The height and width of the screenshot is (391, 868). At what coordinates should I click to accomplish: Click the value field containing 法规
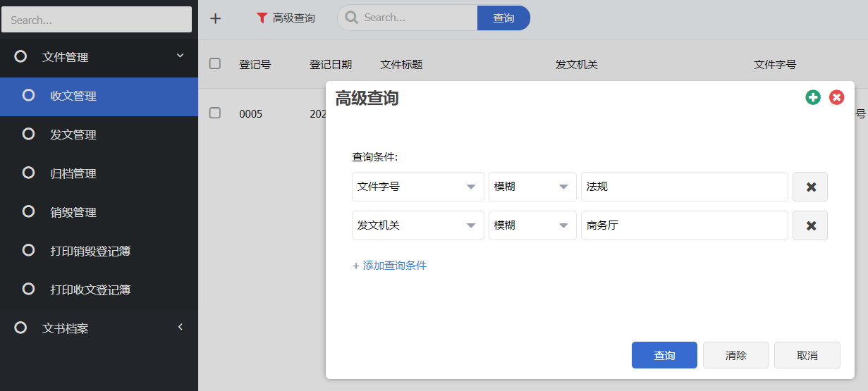(x=685, y=187)
